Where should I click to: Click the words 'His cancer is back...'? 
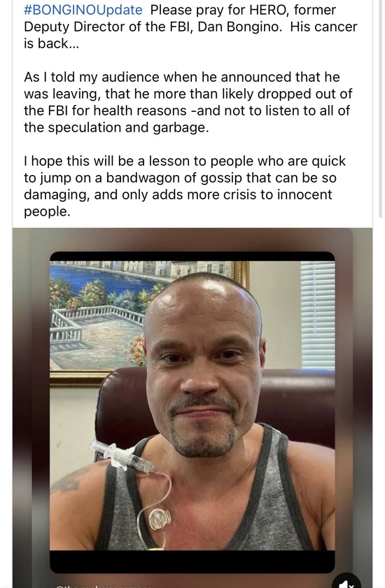(190, 35)
